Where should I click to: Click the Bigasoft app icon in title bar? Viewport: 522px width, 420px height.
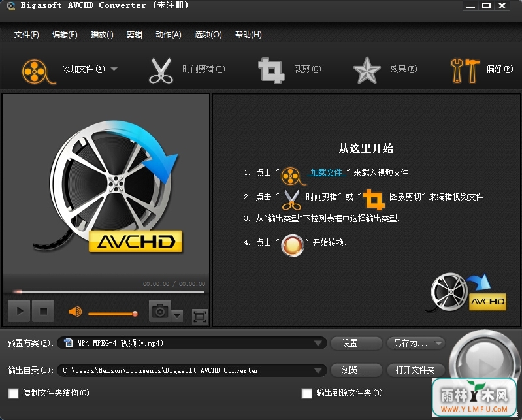click(x=11, y=6)
